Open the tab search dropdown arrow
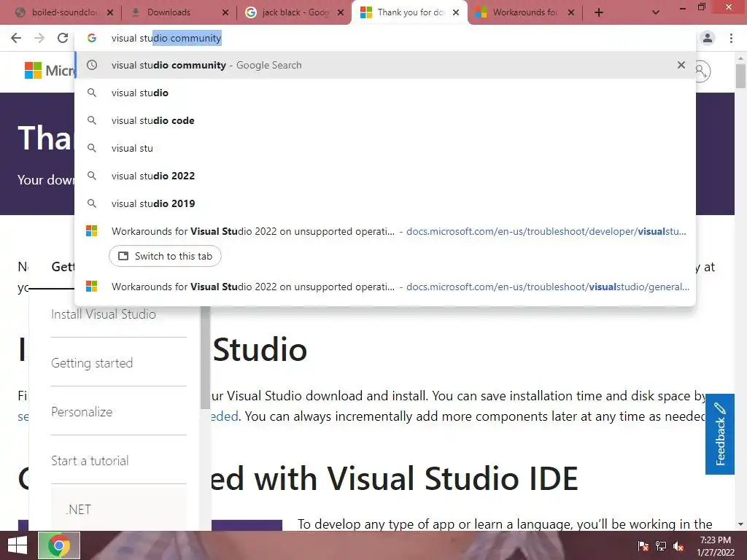Image resolution: width=747 pixels, height=560 pixels. click(656, 12)
